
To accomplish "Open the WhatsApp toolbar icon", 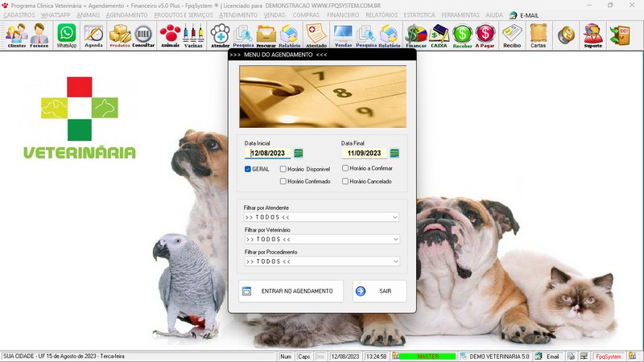I will (x=66, y=35).
